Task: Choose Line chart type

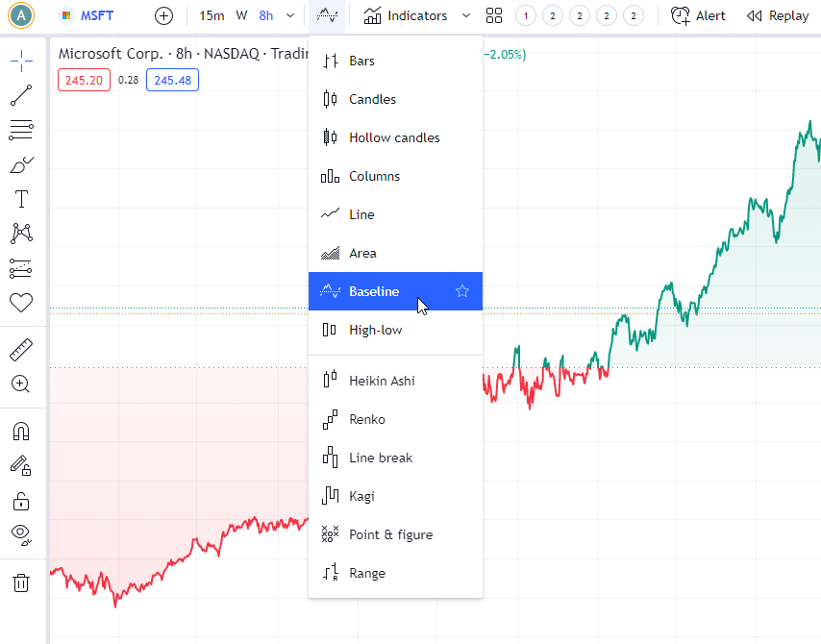Action: tap(395, 214)
